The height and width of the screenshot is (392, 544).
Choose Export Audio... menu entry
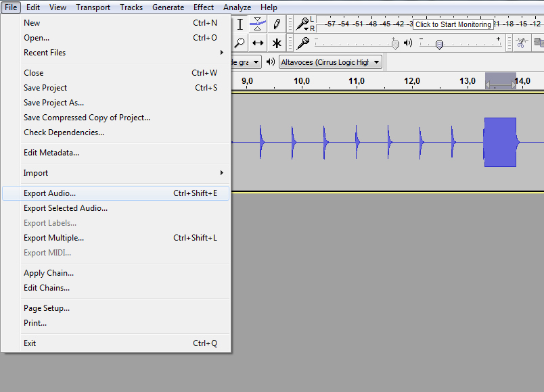click(x=116, y=193)
